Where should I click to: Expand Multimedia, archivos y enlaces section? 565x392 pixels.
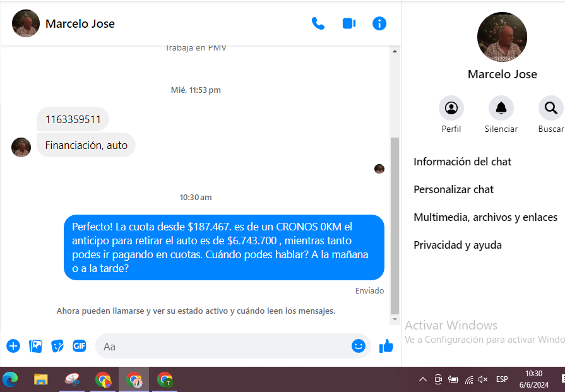485,217
